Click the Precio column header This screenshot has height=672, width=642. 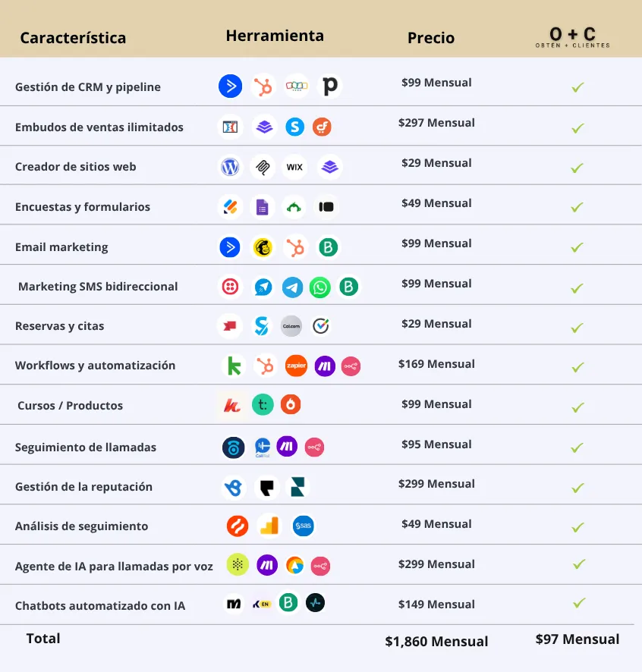click(x=430, y=38)
